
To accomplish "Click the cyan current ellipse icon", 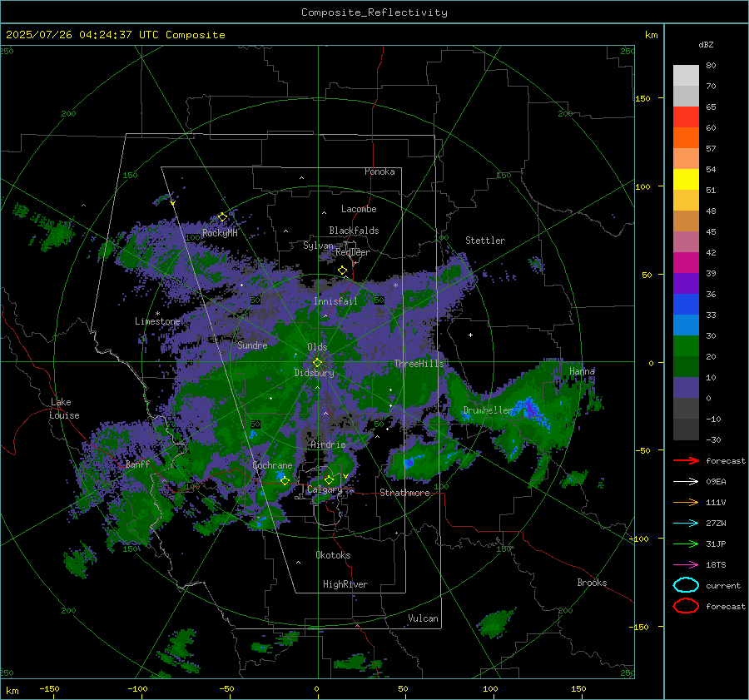I will click(686, 585).
